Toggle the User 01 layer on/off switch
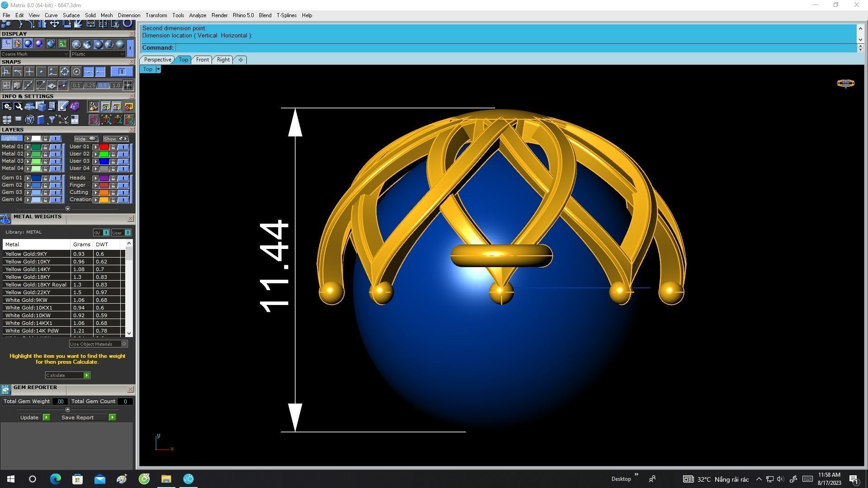Viewport: 868px width, 488px height. coord(123,147)
